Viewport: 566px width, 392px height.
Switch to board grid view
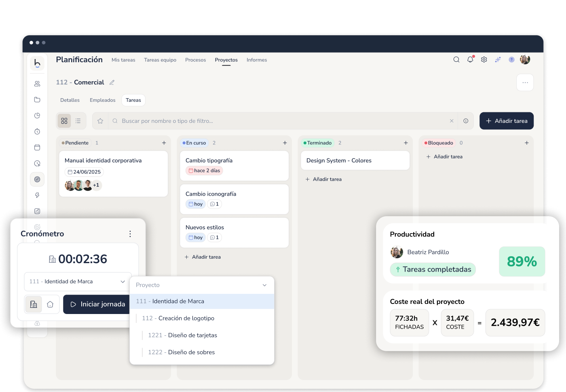64,121
